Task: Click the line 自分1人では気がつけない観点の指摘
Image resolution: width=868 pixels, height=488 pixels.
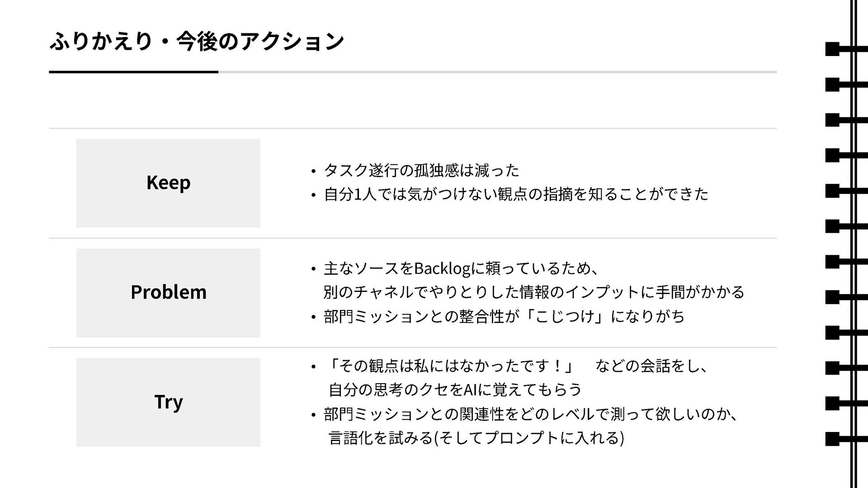Action: tap(516, 194)
